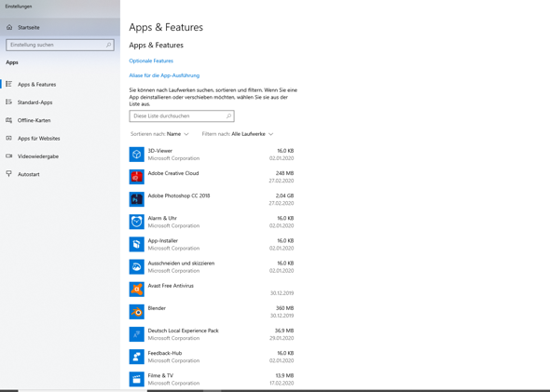550x392 pixels.
Task: Click the 13,9 MB size value
Action: pos(284,375)
